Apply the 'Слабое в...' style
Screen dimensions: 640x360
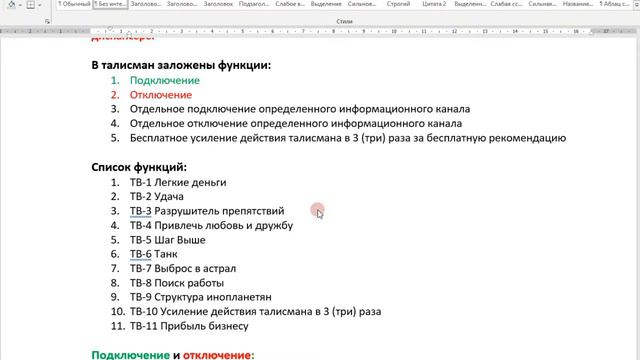click(290, 4)
